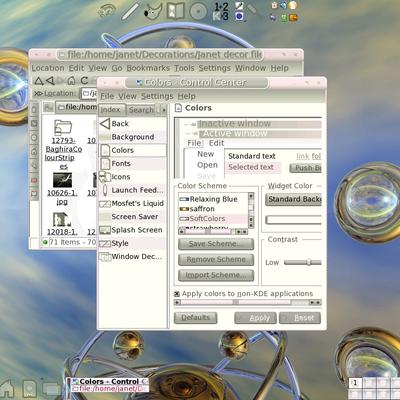Open Mosfet's Liquid module
The width and height of the screenshot is (400, 400).
point(132,203)
